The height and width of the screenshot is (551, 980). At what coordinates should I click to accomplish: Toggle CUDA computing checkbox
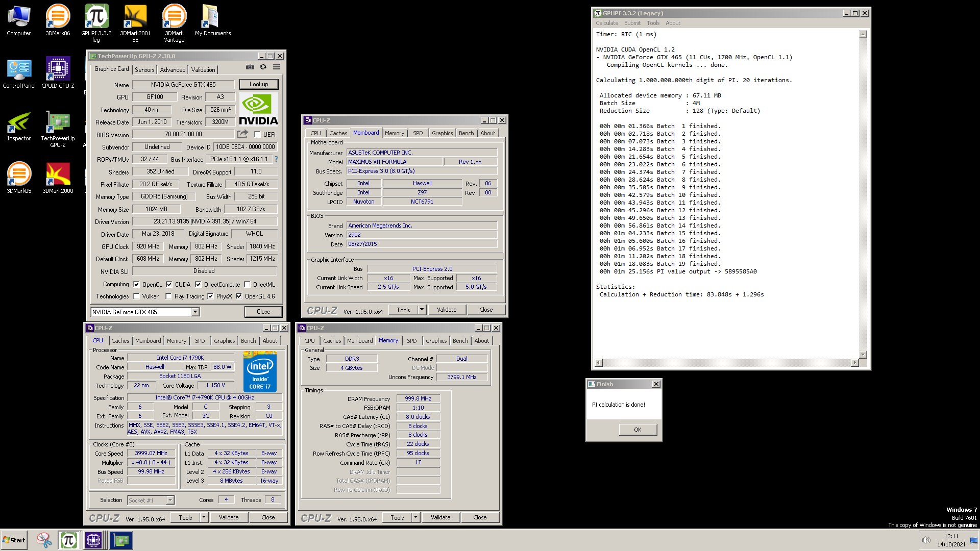click(169, 285)
